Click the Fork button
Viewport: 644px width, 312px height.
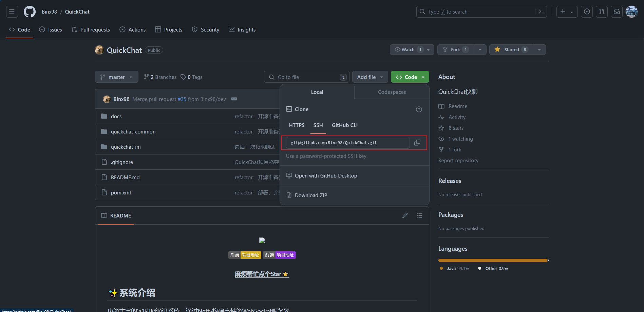pyautogui.click(x=455, y=49)
